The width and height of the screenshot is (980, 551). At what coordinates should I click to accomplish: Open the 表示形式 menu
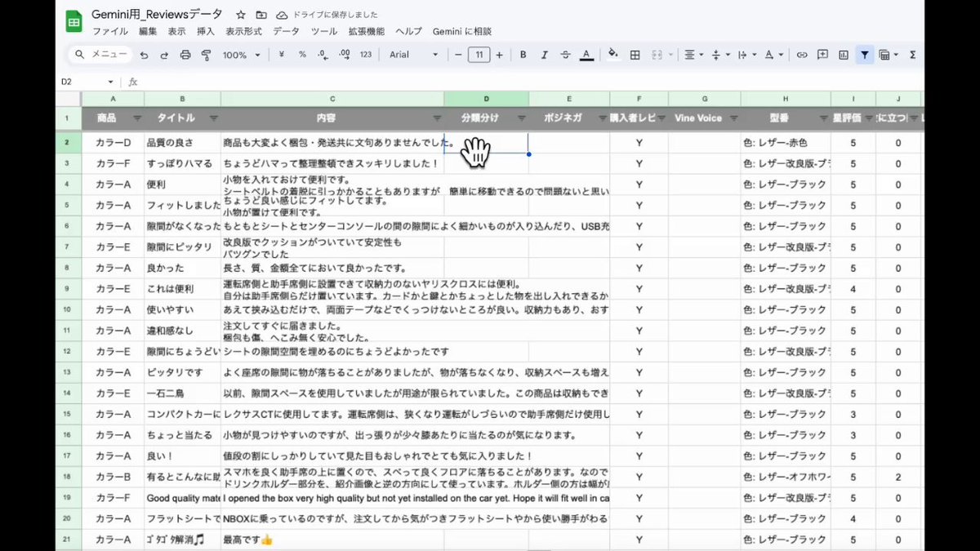pyautogui.click(x=244, y=31)
